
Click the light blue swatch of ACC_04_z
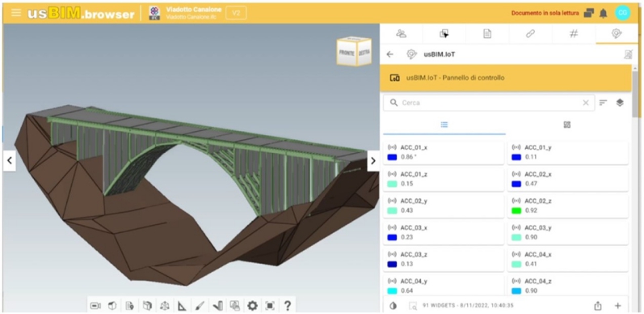coord(516,291)
